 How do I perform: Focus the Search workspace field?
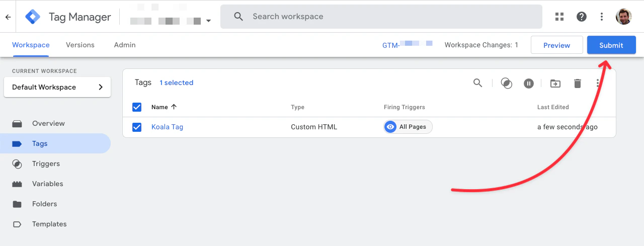click(381, 17)
